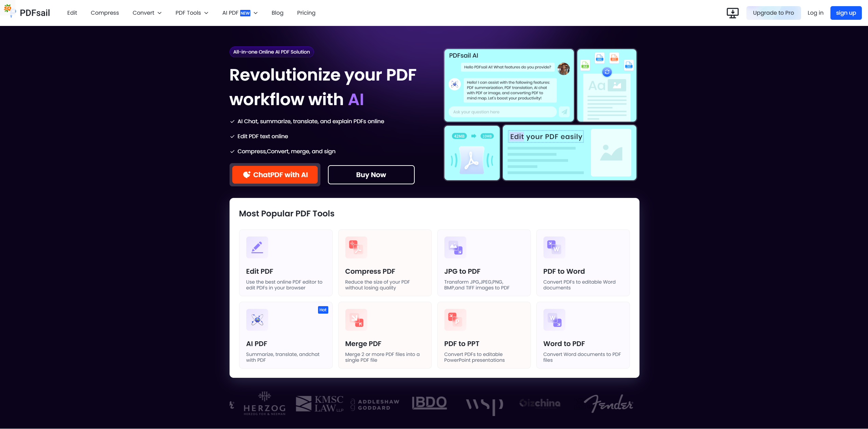Click the Compress PDF tool icon
This screenshot has width=868, height=429.
(x=355, y=246)
